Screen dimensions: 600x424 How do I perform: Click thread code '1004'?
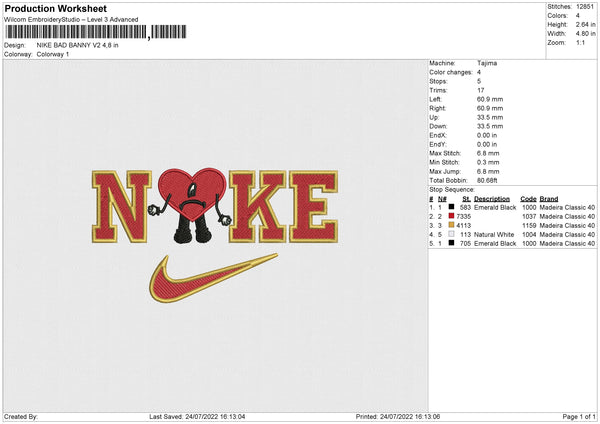click(529, 235)
